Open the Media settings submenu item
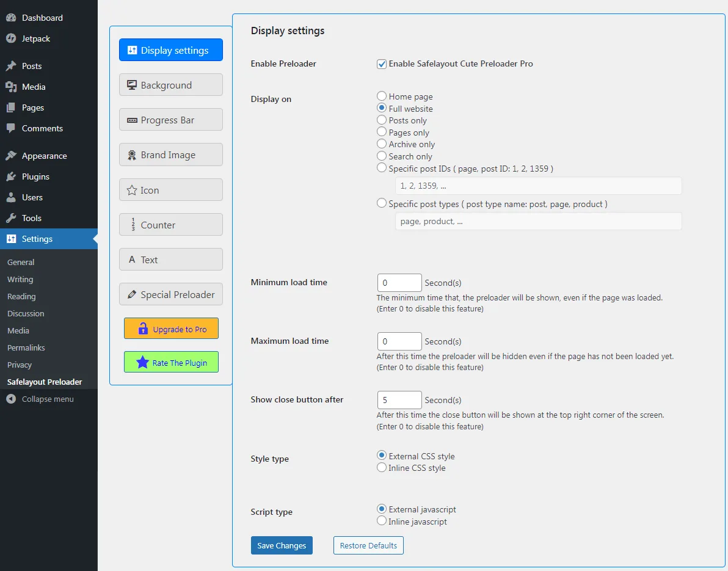 click(x=18, y=330)
